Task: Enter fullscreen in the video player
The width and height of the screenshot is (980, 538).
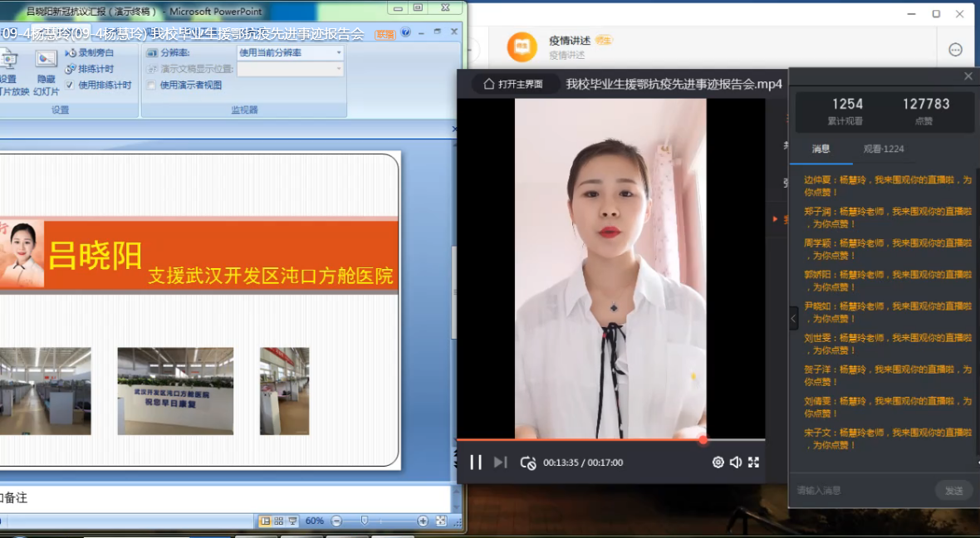Action: (x=754, y=462)
